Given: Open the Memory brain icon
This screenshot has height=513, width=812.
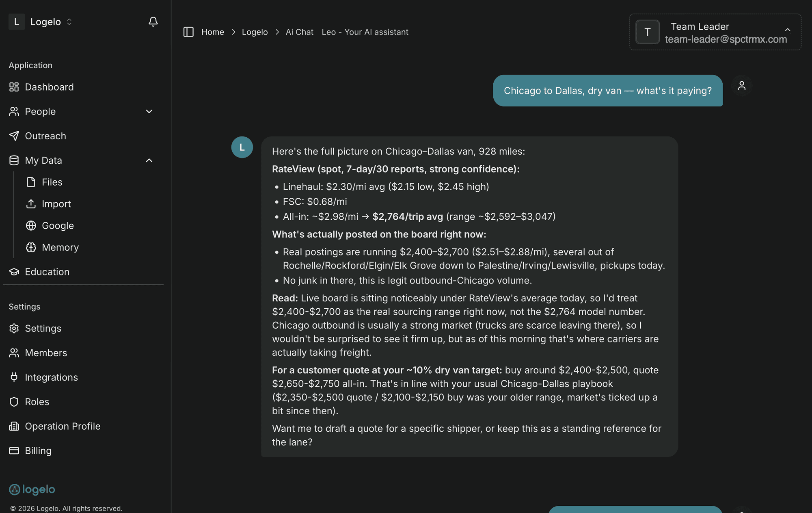Looking at the screenshot, I should [x=31, y=247].
